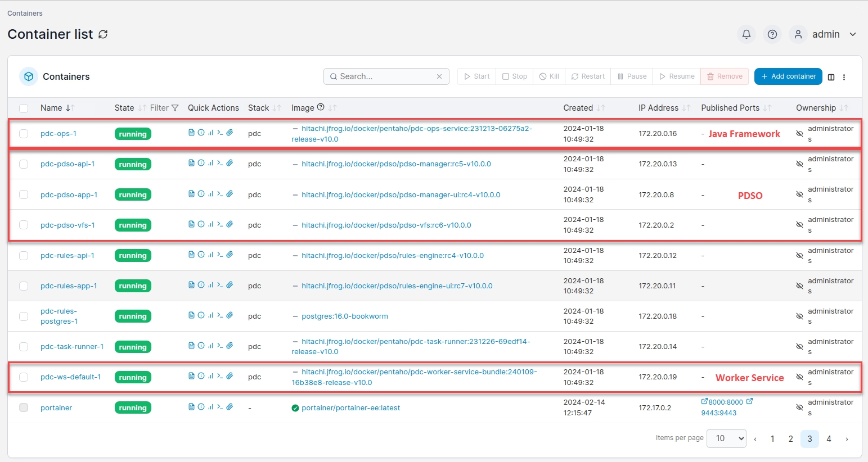Click the Add container button

pos(788,76)
